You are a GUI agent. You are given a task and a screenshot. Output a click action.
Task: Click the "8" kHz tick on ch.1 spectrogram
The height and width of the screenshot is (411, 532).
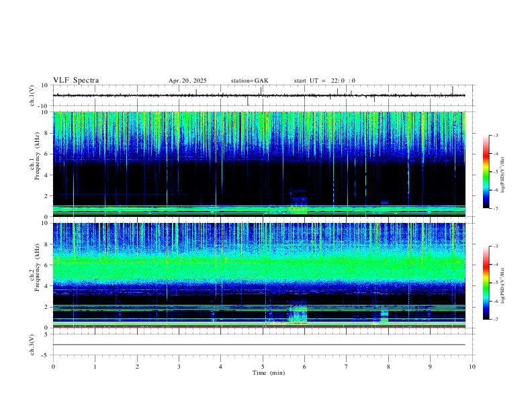tap(47, 133)
